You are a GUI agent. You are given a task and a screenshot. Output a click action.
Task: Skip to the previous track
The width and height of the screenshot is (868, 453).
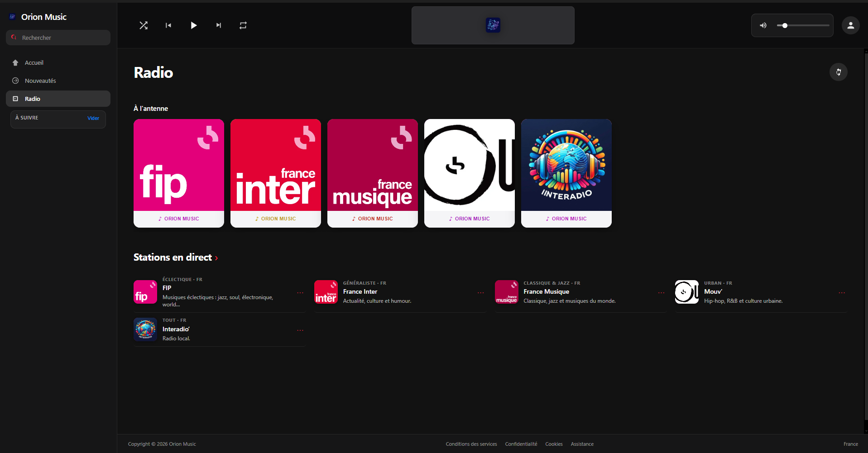coord(168,25)
